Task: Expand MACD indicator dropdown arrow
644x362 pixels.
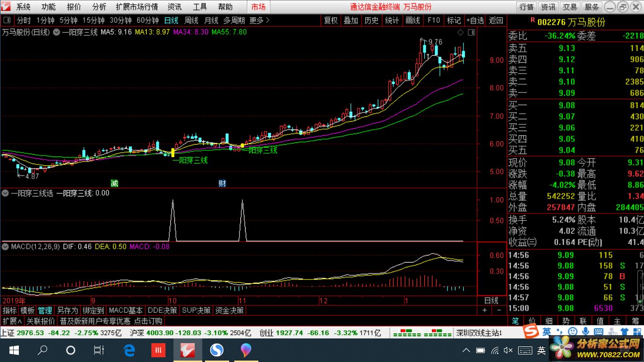Action: pos(6,246)
